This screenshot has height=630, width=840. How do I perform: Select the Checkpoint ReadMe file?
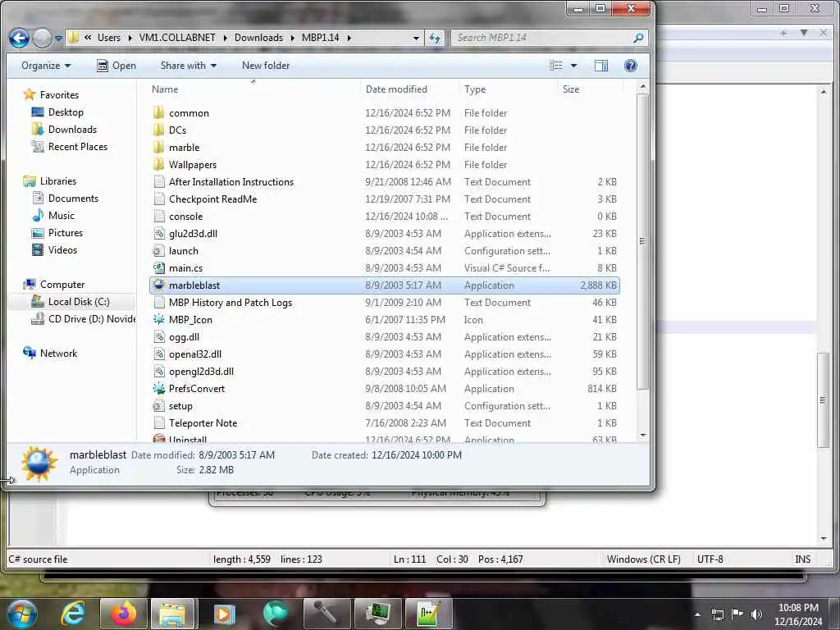tap(212, 199)
